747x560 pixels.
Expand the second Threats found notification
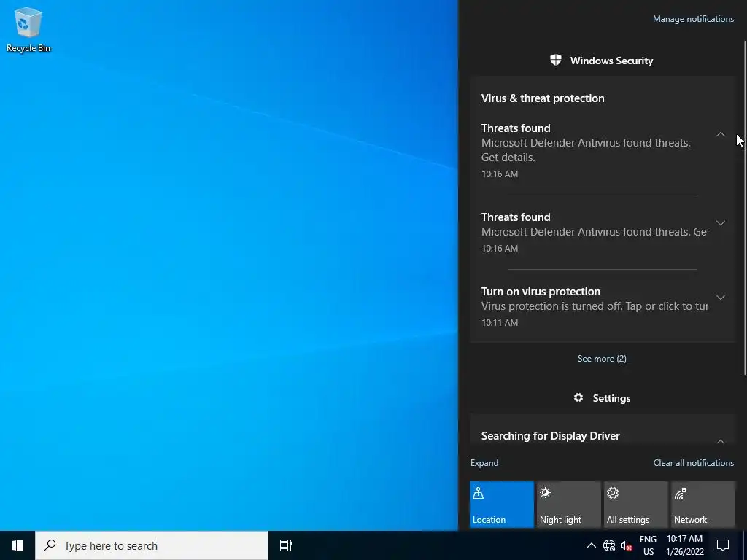720,223
